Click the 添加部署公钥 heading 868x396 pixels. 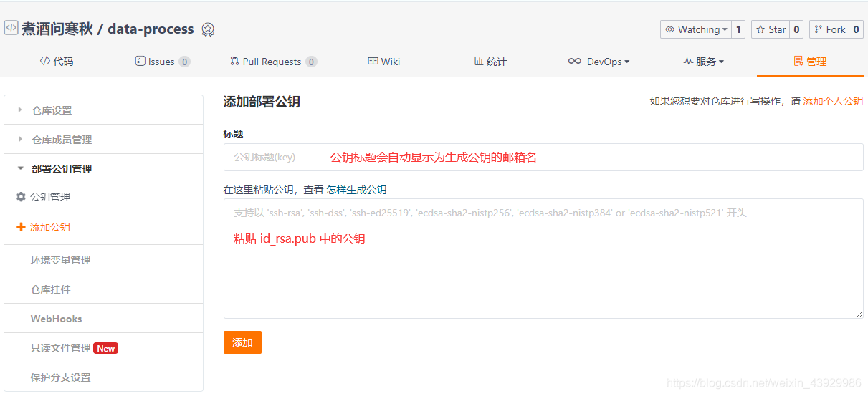pos(262,102)
